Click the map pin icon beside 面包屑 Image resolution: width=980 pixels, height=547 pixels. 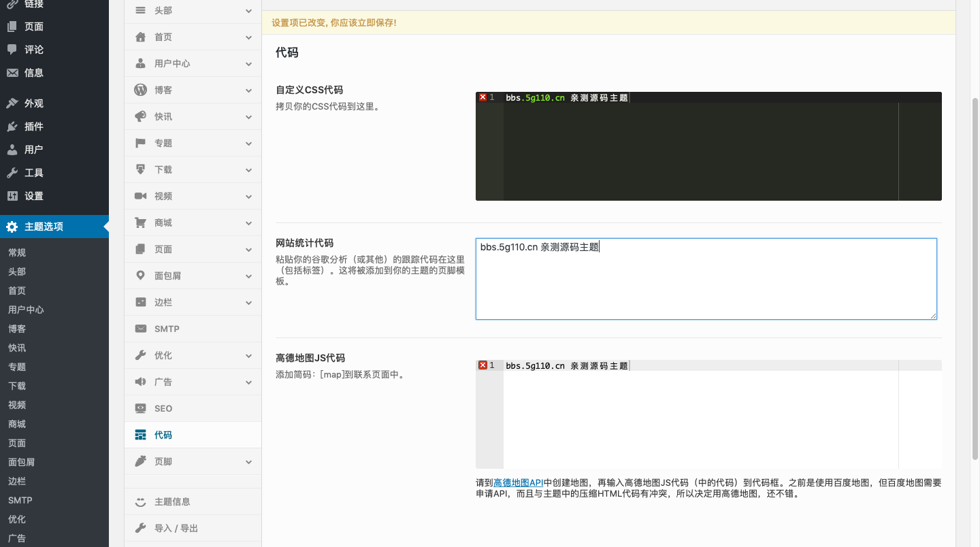click(x=141, y=276)
